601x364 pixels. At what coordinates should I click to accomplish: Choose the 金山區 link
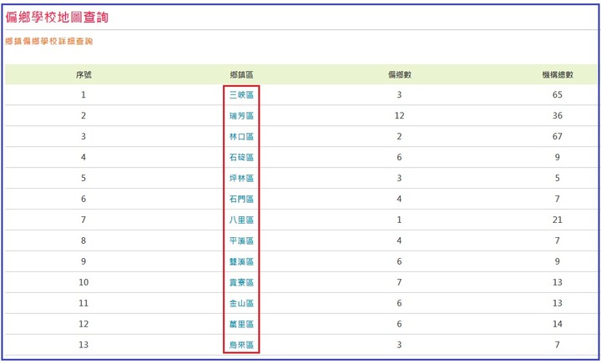[241, 303]
